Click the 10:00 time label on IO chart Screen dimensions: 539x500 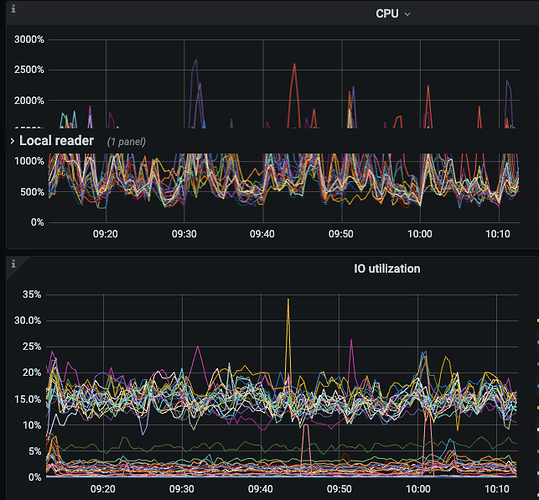[x=418, y=489]
